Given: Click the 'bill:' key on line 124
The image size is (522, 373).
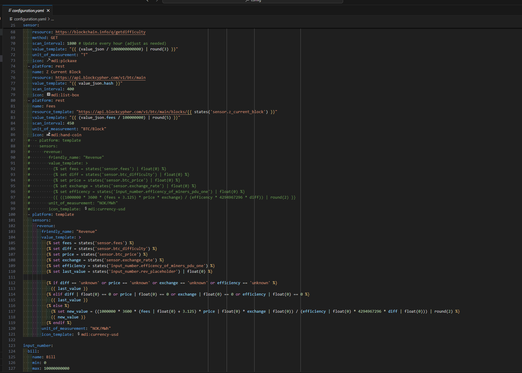Looking at the screenshot, I should pyautogui.click(x=33, y=351).
